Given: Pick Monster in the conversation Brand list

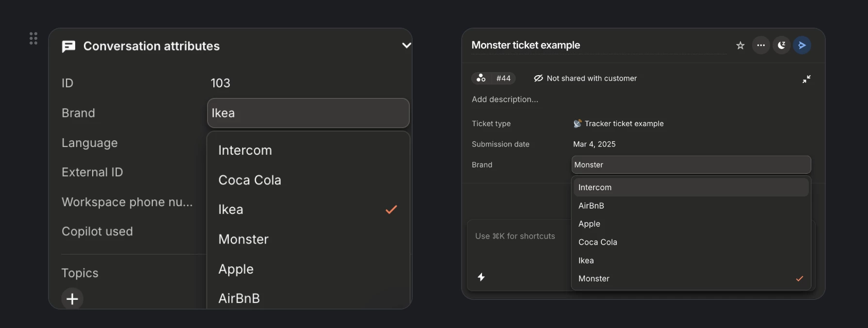Looking at the screenshot, I should click(308, 239).
